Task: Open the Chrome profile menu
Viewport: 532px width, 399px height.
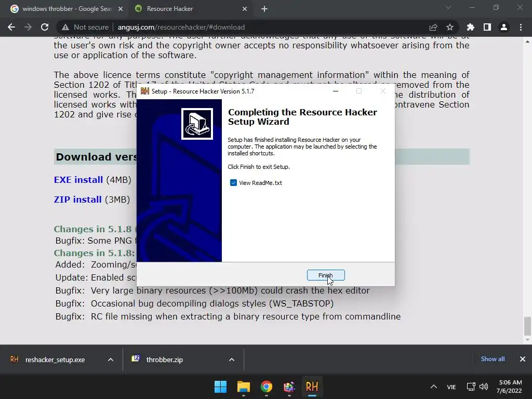Action: click(504, 27)
